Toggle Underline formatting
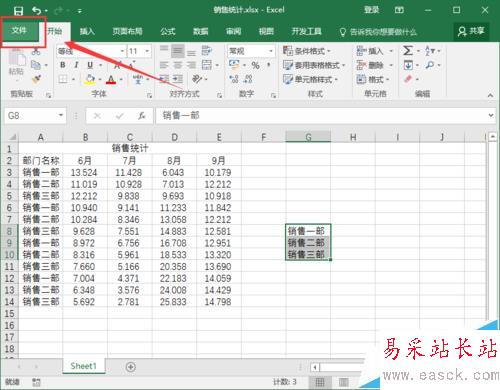The width and height of the screenshot is (500, 390). (x=90, y=65)
